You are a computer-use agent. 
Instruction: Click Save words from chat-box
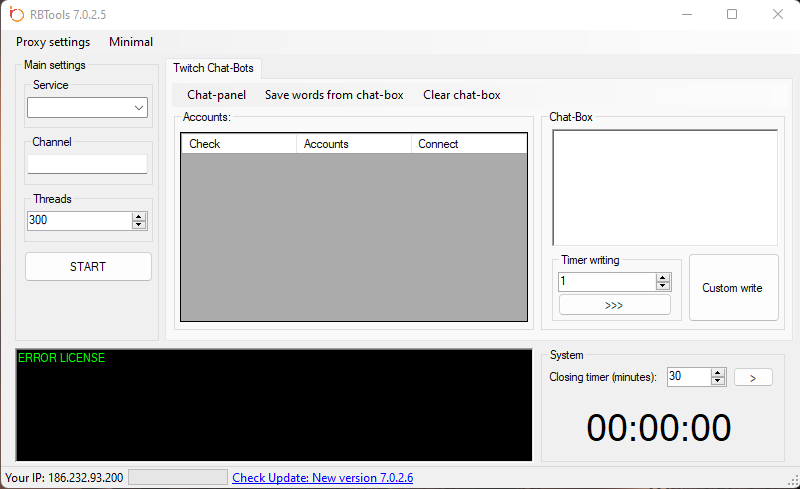tap(334, 95)
